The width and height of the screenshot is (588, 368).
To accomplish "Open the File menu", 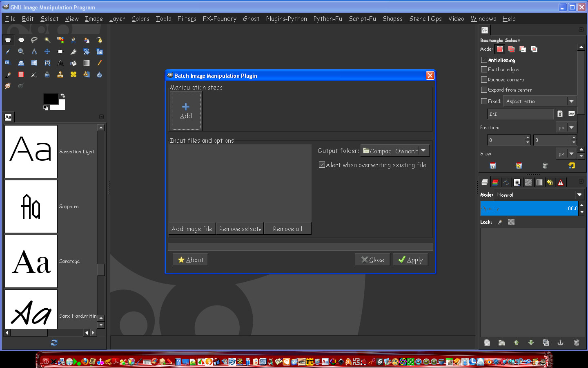I will pyautogui.click(x=10, y=19).
